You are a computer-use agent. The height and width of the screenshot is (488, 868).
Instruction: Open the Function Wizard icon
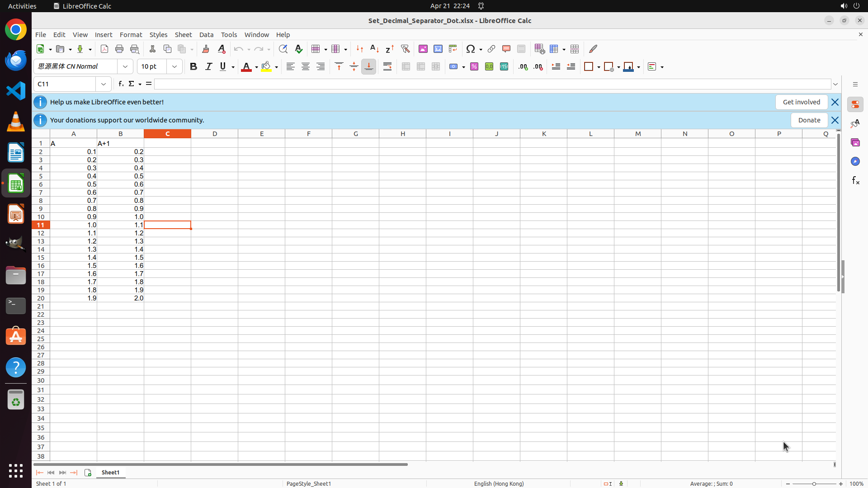coord(121,84)
